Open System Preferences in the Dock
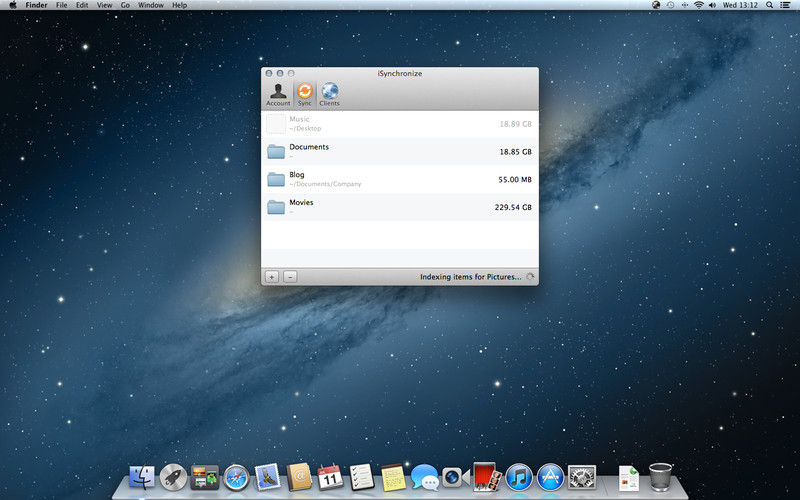This screenshot has width=800, height=500. 582,478
